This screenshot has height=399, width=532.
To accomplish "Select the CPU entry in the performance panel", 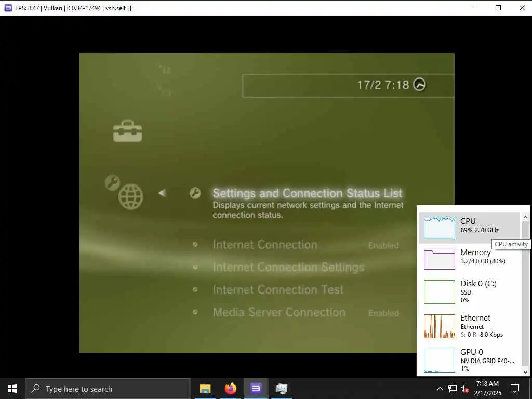I will [469, 228].
